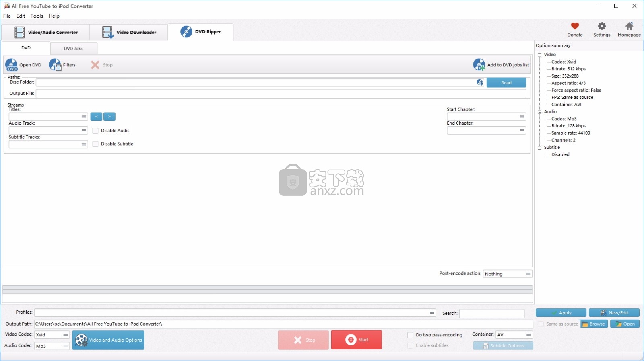The image size is (644, 361).
Task: Select 'Force aspect ratio: False' row
Action: pos(576,90)
